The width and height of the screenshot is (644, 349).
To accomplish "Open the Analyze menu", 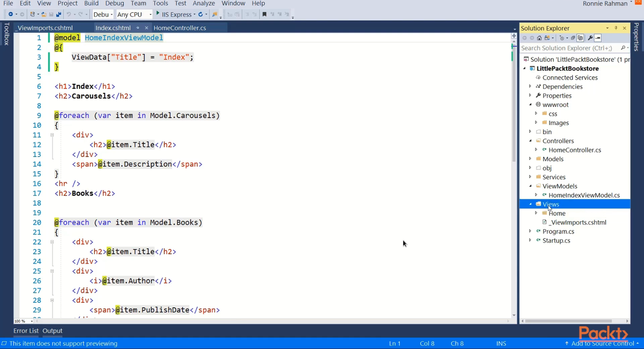I will (x=203, y=3).
